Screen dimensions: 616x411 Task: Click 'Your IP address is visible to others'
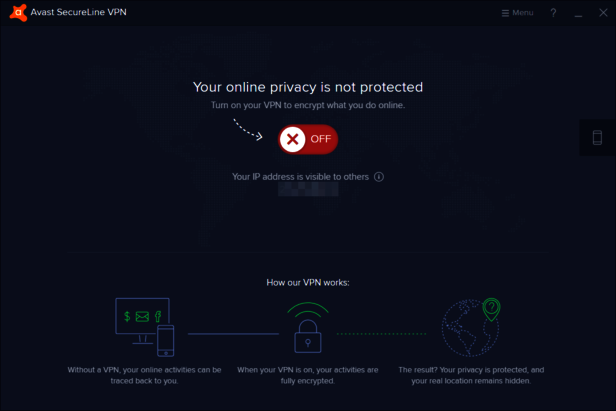pos(300,177)
